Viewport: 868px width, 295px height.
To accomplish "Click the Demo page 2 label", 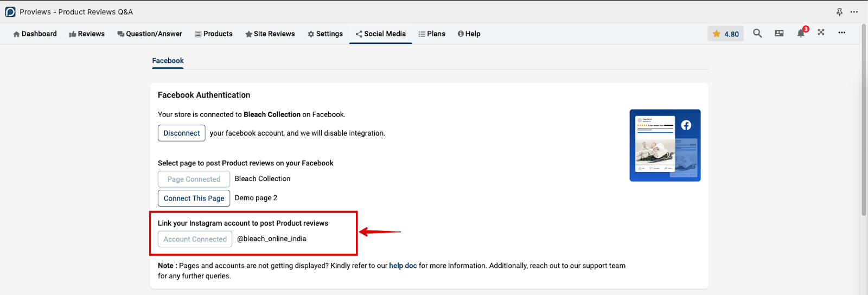I will point(256,198).
